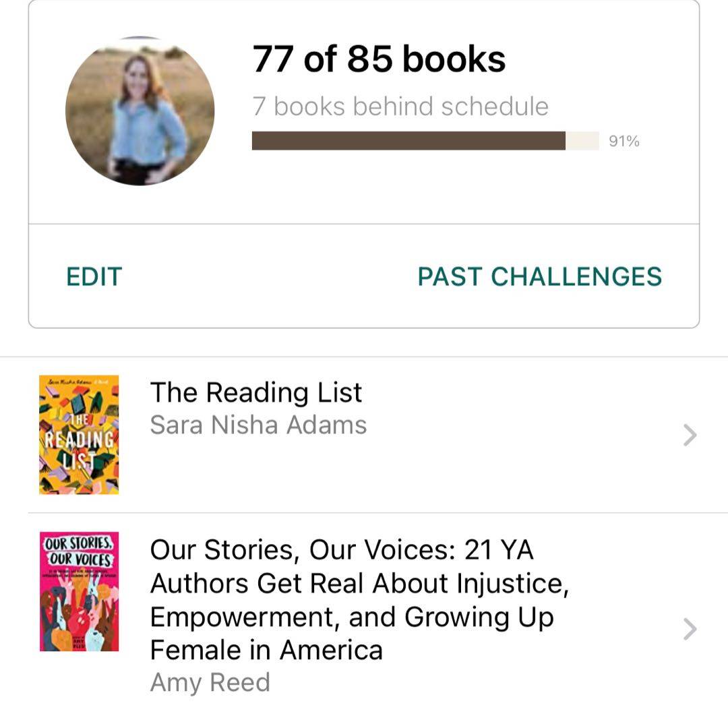728x728 pixels.
Task: Tap Our Stories, Our Voices book cover
Action: click(x=79, y=592)
